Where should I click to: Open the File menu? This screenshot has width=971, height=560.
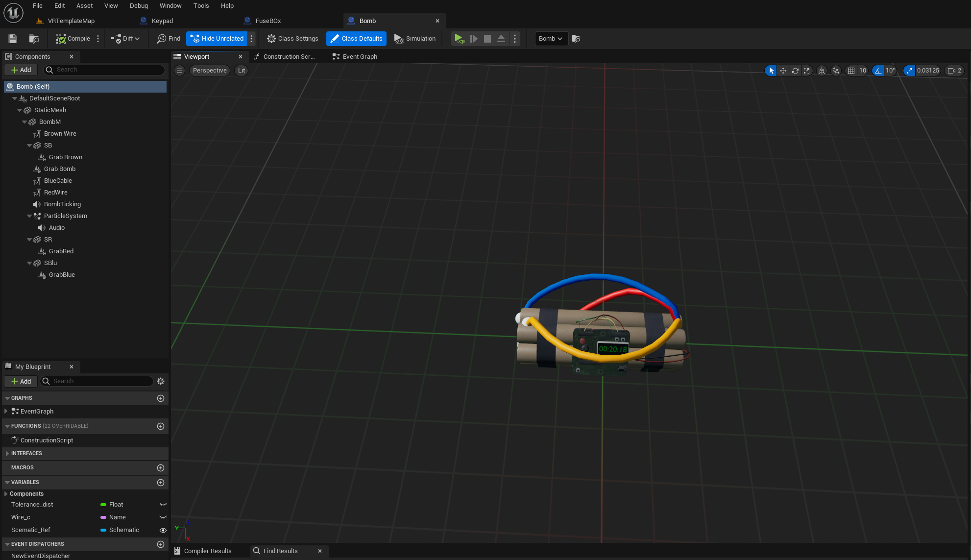coord(38,6)
